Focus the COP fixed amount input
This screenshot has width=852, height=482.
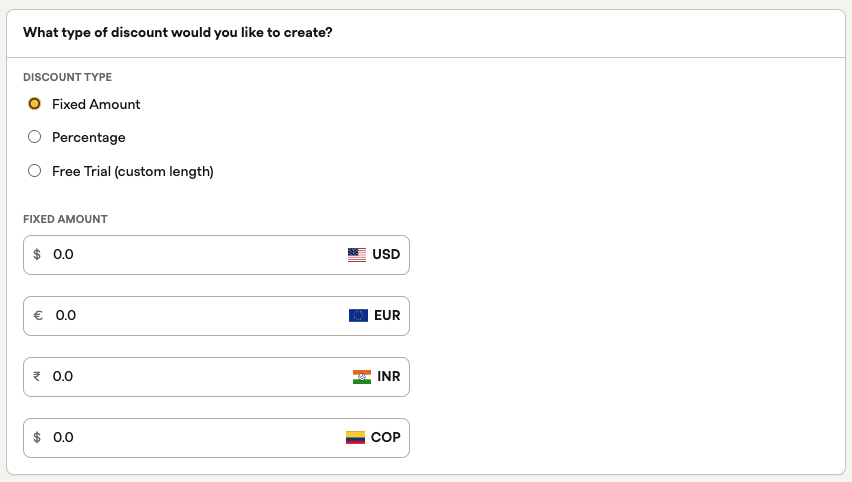pos(190,437)
